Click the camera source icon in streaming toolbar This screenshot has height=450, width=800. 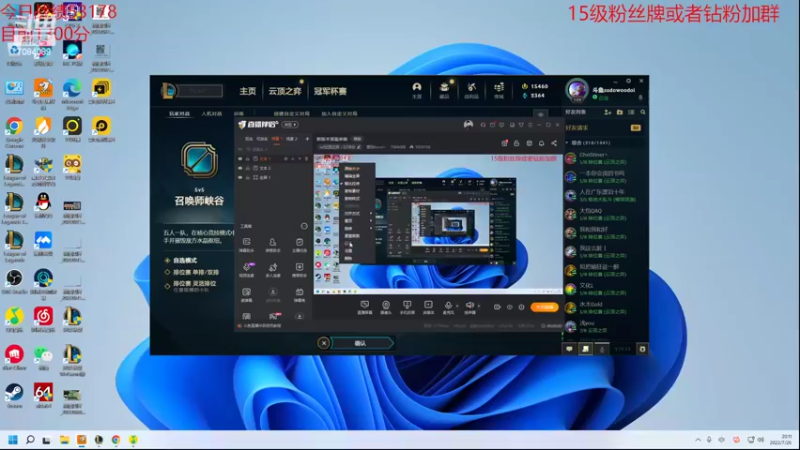[386, 305]
